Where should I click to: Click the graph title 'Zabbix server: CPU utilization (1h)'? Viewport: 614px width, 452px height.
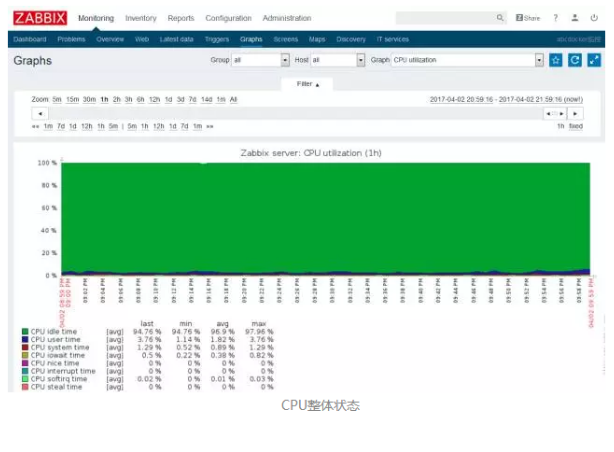[311, 153]
